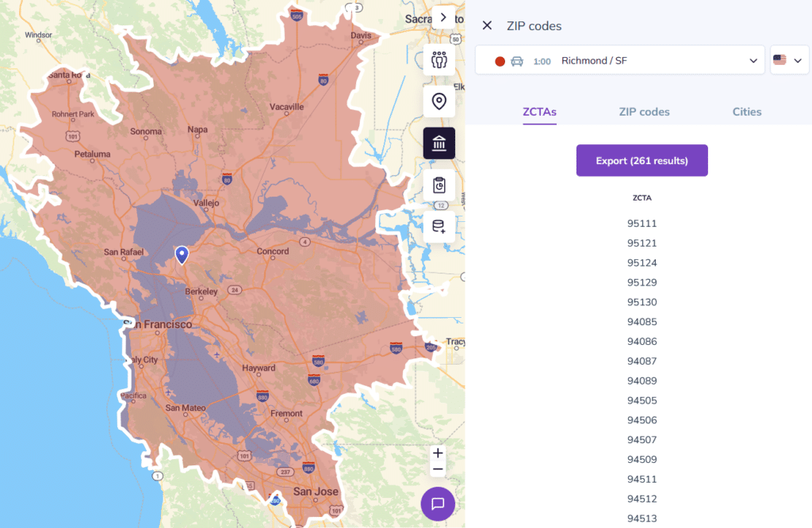The height and width of the screenshot is (528, 812).
Task: Click the red travel-time color circle
Action: [x=500, y=59]
